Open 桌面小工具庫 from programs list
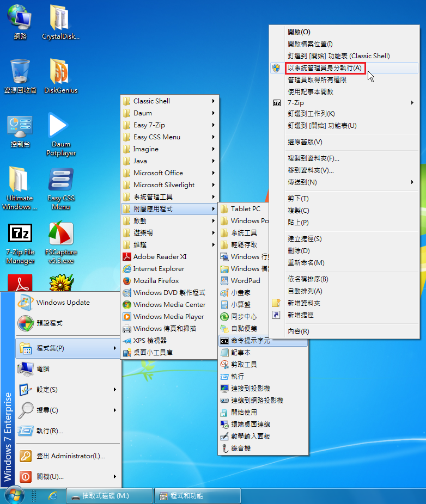Viewport: 426px width, 504px height. pyautogui.click(x=169, y=353)
